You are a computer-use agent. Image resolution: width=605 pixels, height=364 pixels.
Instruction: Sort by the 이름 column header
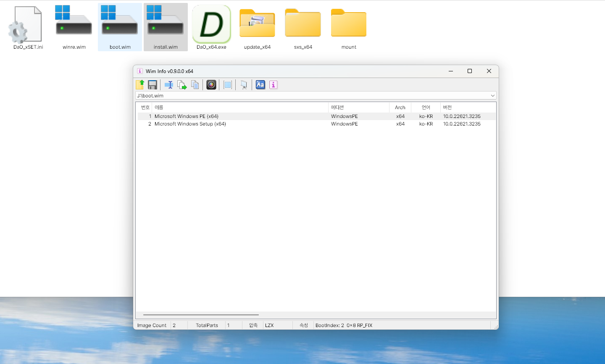pyautogui.click(x=240, y=107)
